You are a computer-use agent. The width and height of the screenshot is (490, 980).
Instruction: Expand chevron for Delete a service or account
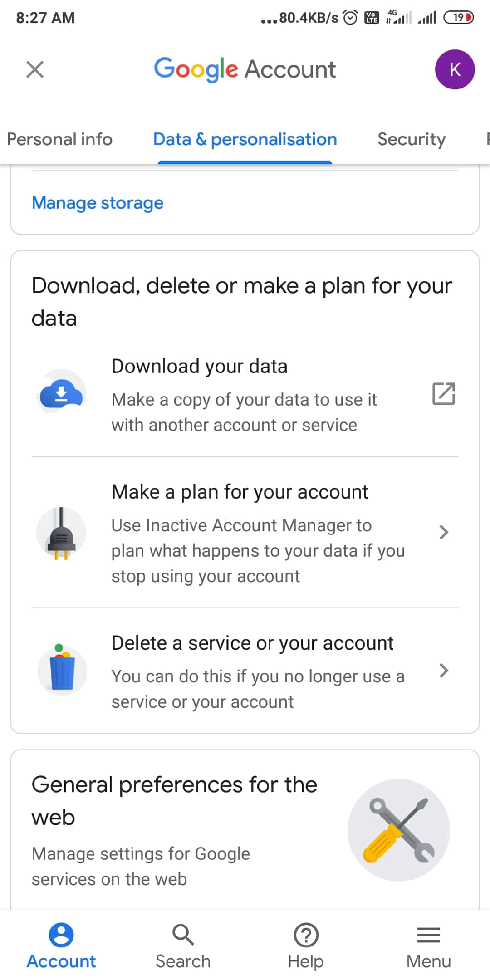pos(444,671)
